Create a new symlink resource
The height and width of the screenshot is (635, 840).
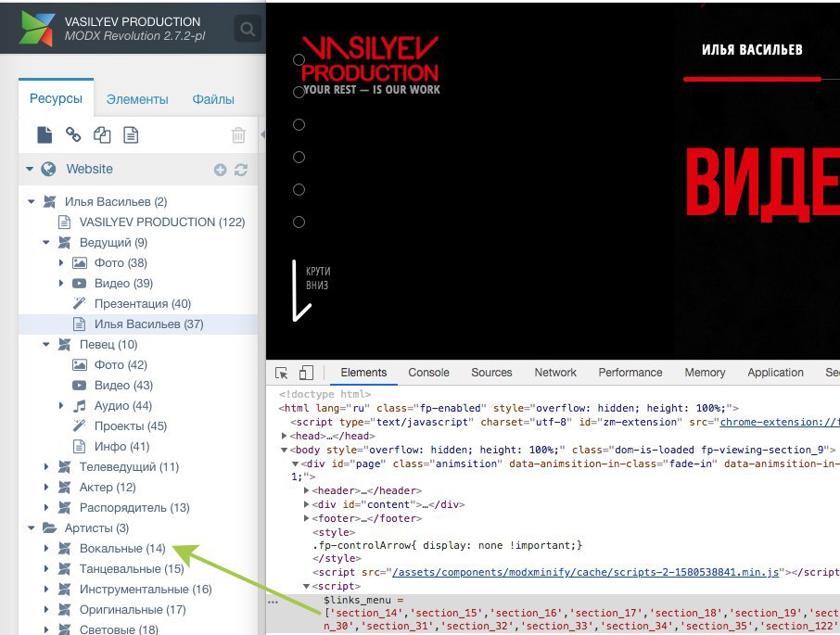[102, 135]
